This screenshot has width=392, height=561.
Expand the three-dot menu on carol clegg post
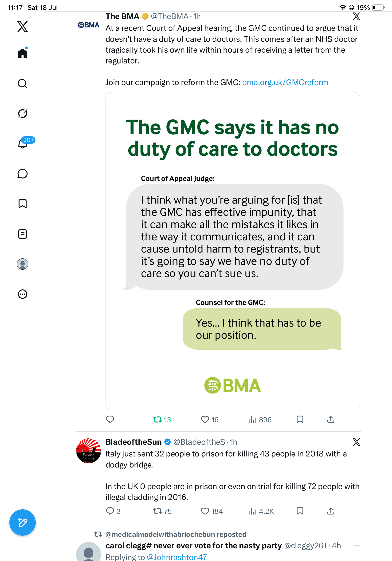[x=357, y=545]
